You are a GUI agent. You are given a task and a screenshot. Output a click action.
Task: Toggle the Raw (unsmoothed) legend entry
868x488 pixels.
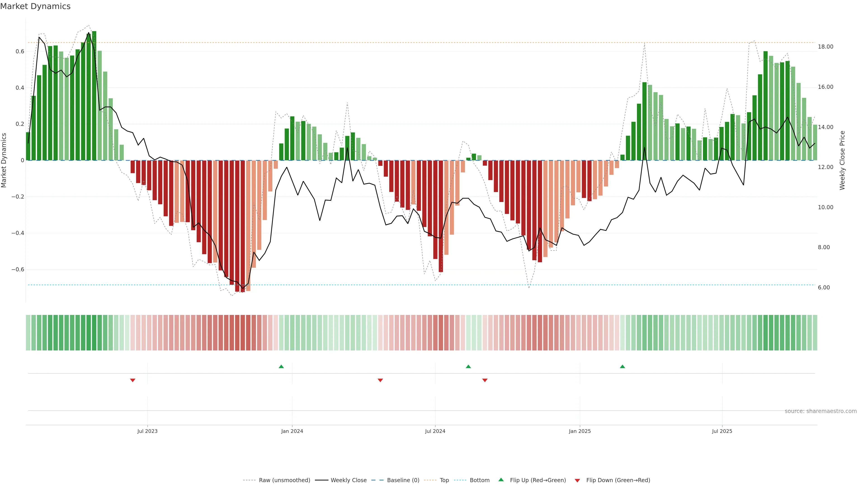coord(284,480)
